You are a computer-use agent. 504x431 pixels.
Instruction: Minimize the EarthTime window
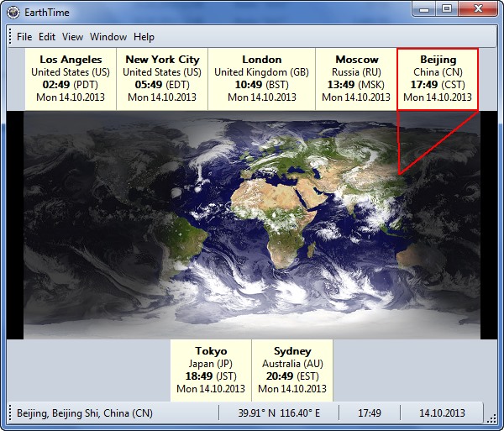426,8
